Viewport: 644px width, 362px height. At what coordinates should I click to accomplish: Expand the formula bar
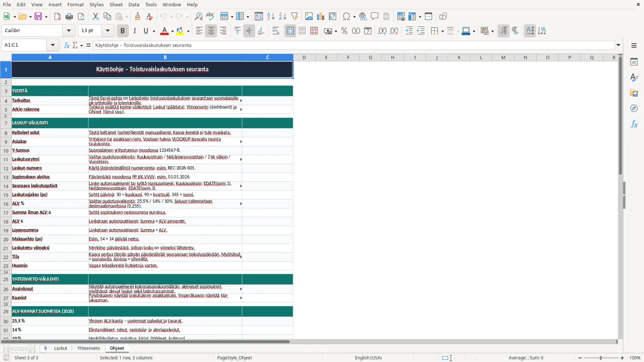click(x=619, y=45)
